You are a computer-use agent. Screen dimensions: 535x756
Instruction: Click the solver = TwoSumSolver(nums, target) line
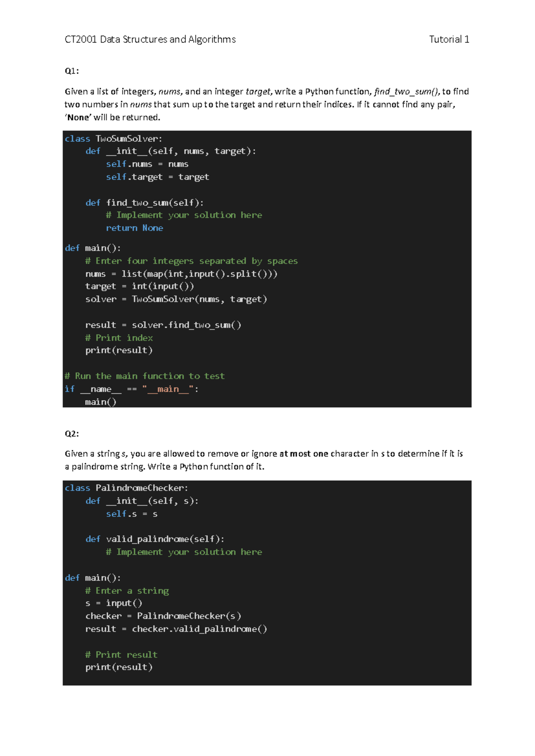coord(176,299)
